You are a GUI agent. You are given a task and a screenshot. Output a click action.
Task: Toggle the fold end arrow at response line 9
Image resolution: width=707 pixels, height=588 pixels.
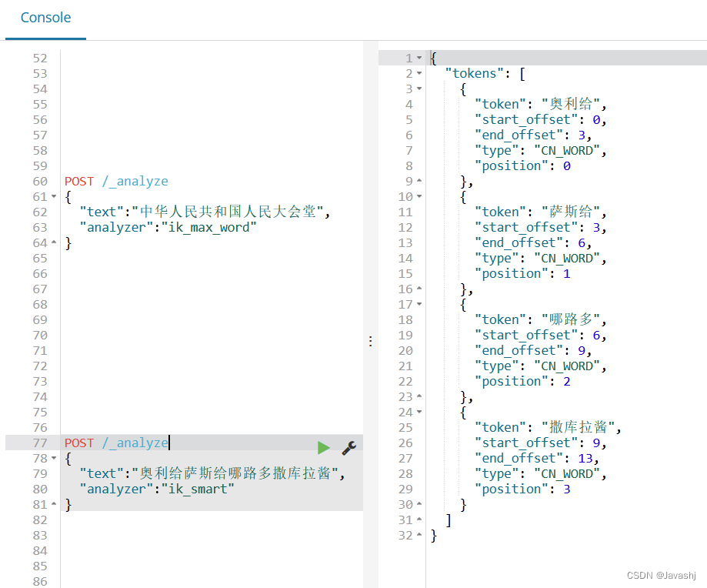click(419, 181)
